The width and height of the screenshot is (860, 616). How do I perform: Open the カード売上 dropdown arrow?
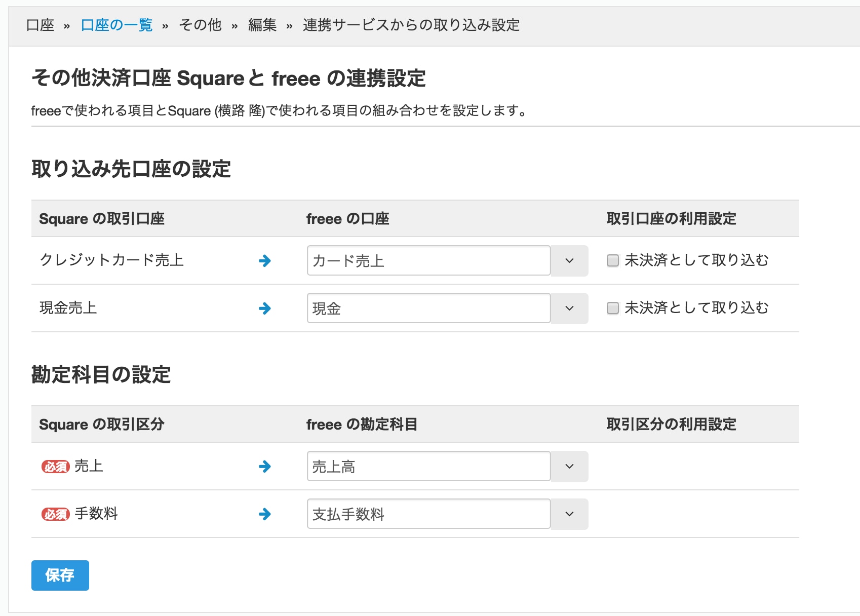tap(569, 260)
